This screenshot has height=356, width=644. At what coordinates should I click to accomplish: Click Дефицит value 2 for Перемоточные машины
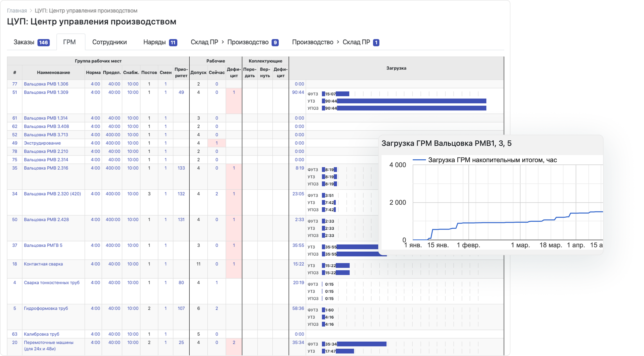click(x=234, y=342)
